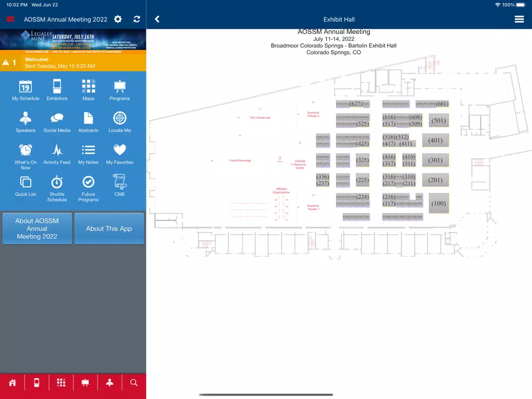Tap the Exhibit Hall title
The height and width of the screenshot is (399, 532).
[x=338, y=19]
